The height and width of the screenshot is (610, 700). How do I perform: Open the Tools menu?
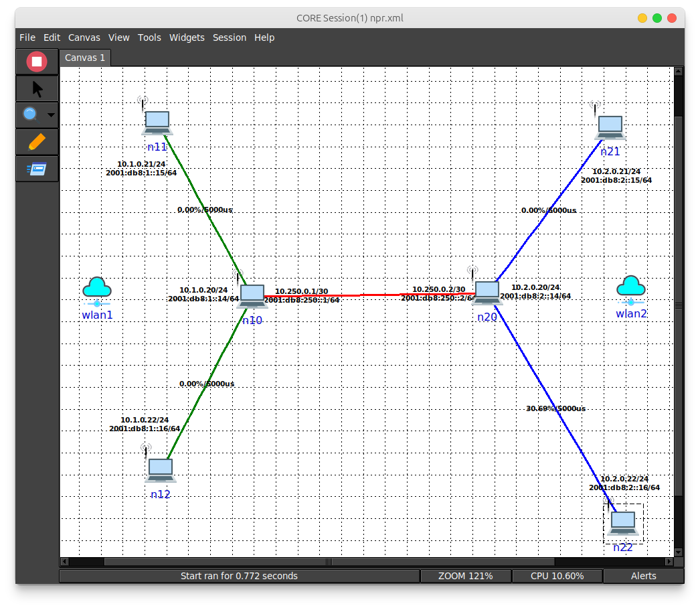149,37
